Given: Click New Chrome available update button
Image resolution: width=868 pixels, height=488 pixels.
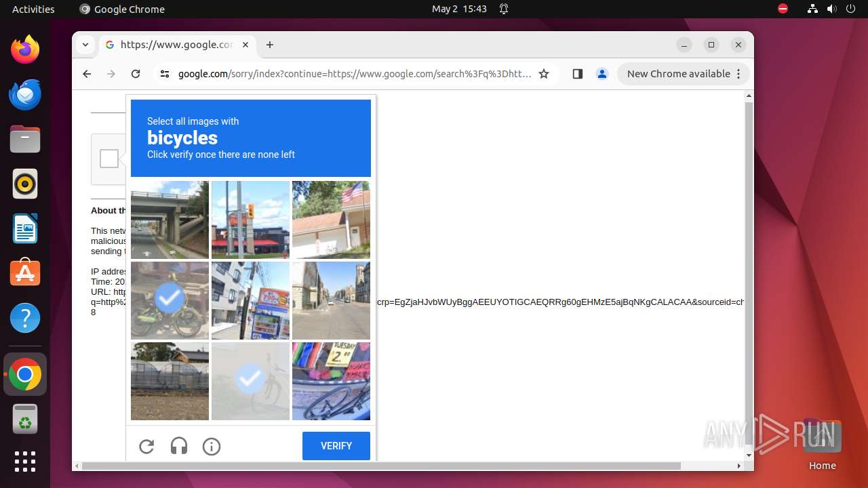Looking at the screenshot, I should tap(678, 74).
